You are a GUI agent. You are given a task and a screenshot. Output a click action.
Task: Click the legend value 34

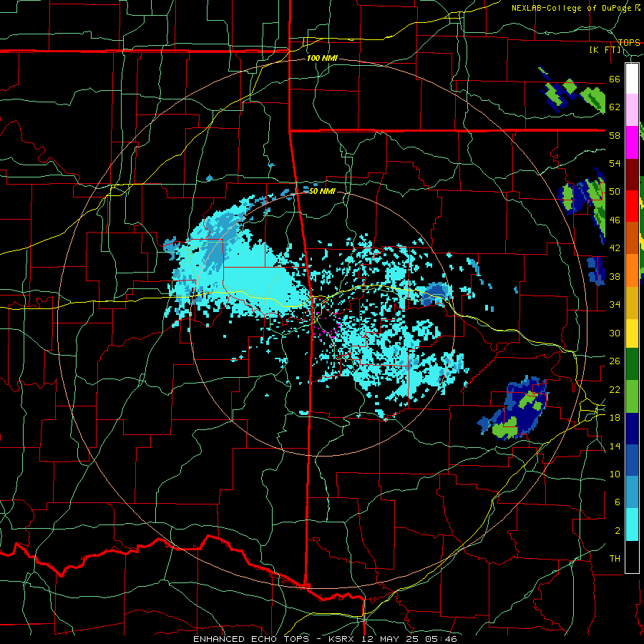pyautogui.click(x=615, y=305)
